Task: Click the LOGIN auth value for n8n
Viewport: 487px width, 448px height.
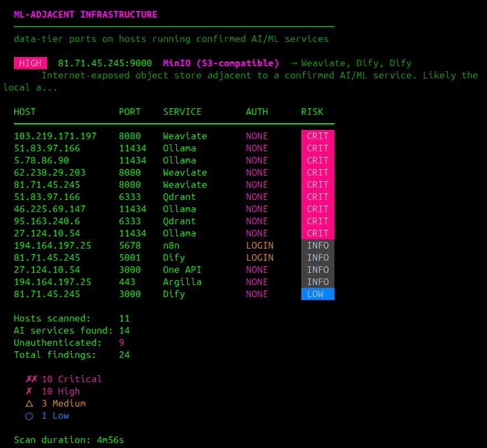Action: click(x=260, y=245)
